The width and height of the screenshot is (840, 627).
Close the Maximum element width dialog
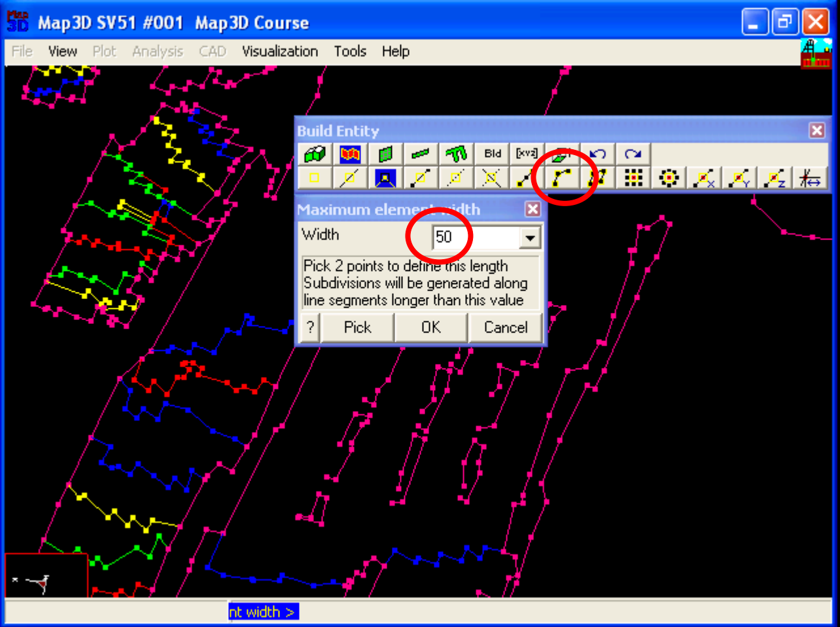click(x=533, y=209)
